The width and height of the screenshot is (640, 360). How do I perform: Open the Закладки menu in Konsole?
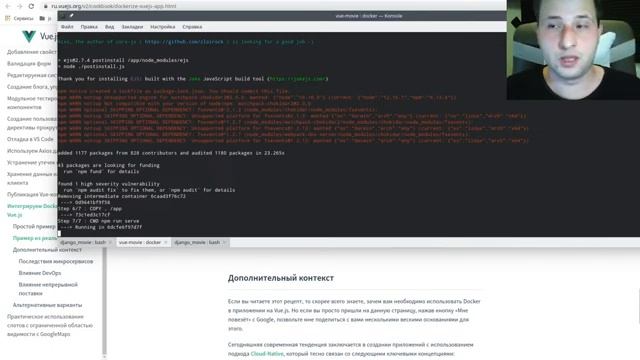[x=132, y=27]
